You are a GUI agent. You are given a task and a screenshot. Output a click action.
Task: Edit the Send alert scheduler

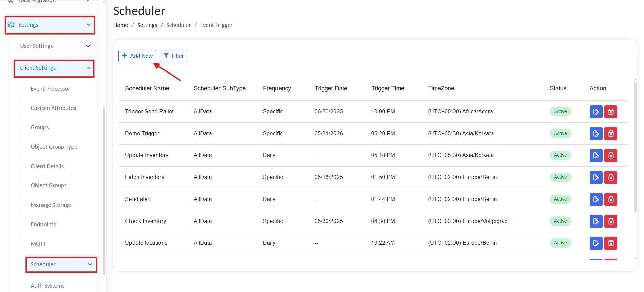[x=596, y=199]
